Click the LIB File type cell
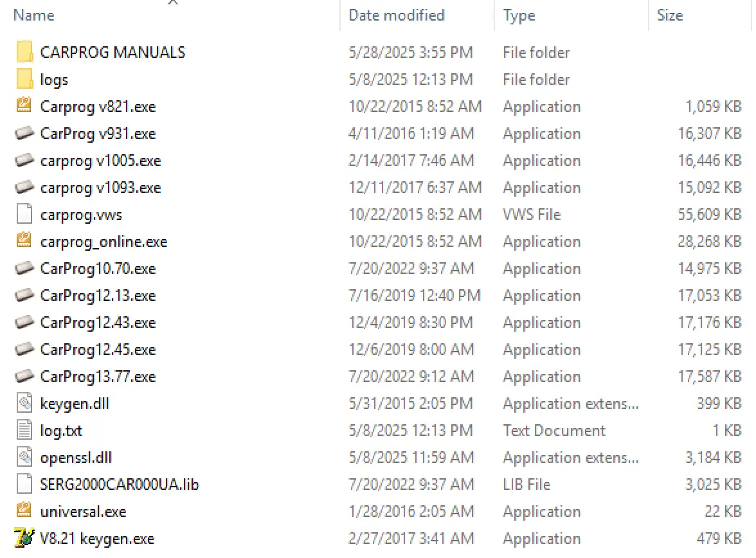756x558 pixels. (x=526, y=484)
